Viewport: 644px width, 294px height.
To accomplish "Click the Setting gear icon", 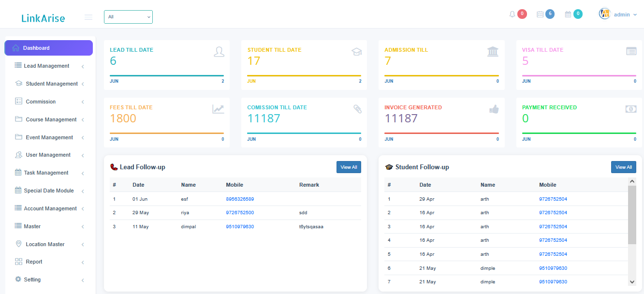I will (x=18, y=279).
